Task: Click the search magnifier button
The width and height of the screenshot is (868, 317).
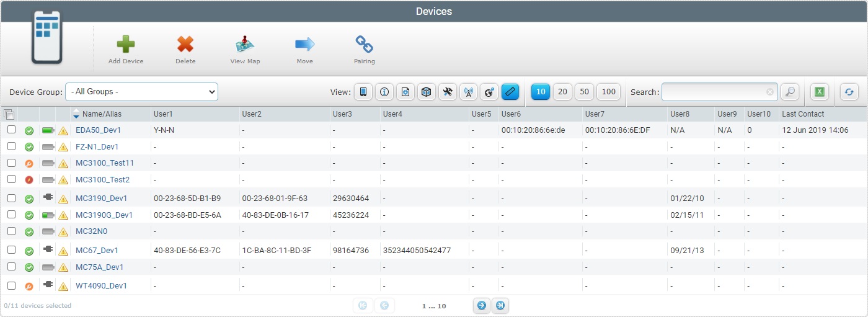Action: pyautogui.click(x=789, y=92)
